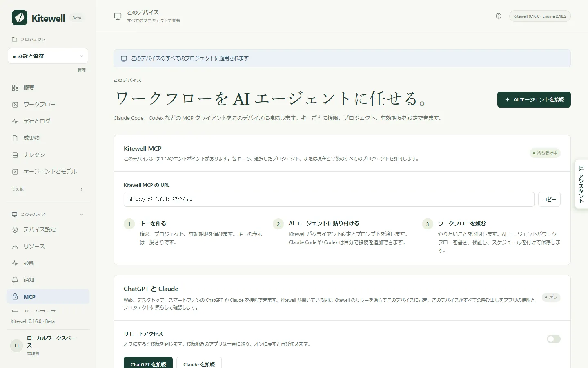Open the 概要 page
This screenshot has width=588, height=368.
[x=48, y=88]
